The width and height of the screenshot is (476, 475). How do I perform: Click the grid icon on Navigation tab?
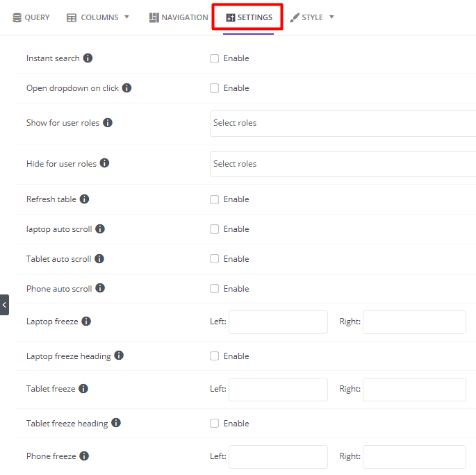pyautogui.click(x=154, y=17)
